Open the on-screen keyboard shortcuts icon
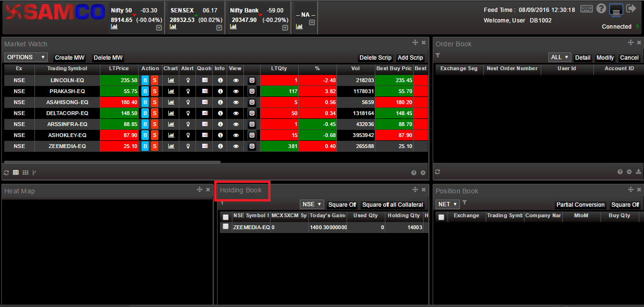This screenshot has height=307, width=644. (587, 9)
